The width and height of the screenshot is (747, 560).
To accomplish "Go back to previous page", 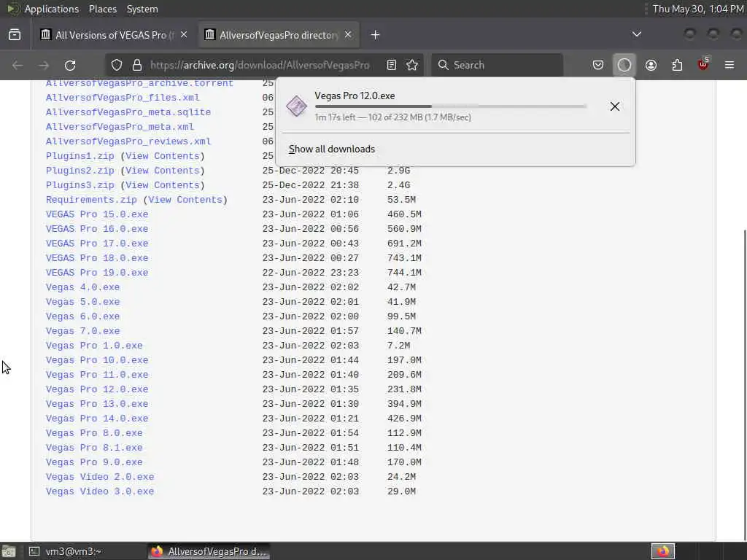I will click(x=18, y=65).
